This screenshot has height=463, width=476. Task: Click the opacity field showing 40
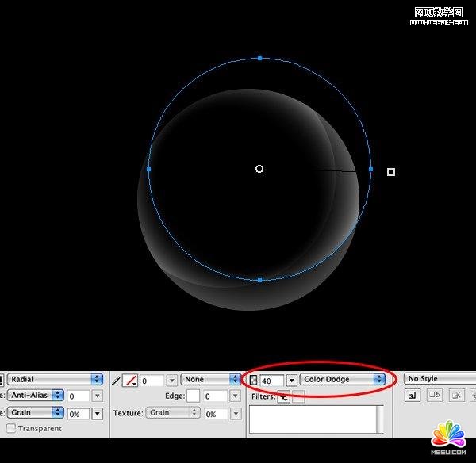(x=271, y=381)
